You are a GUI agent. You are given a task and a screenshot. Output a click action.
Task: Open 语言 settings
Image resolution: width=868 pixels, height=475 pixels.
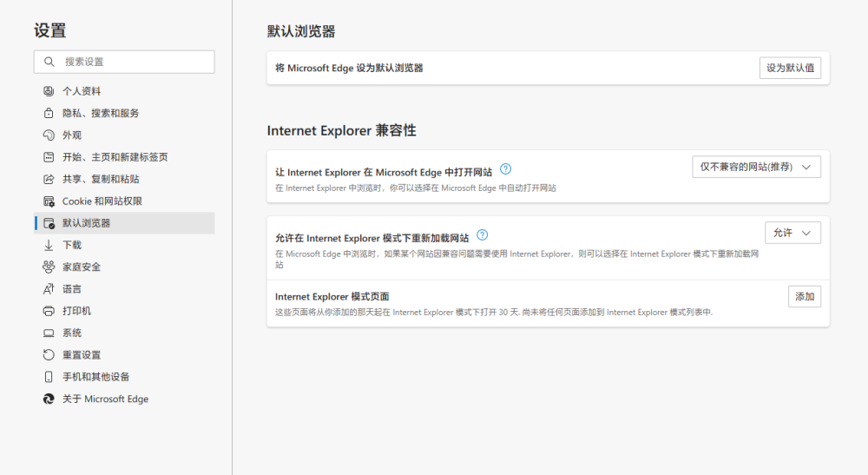124,289
